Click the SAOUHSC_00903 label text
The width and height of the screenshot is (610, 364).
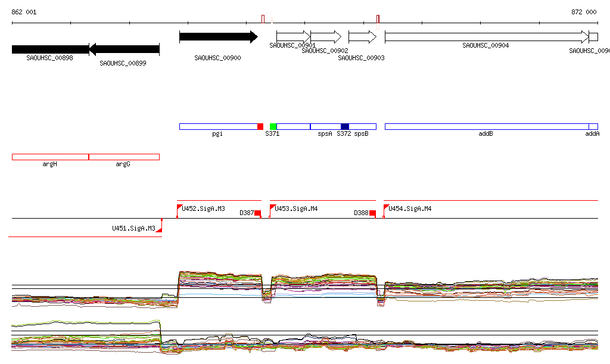tap(361, 58)
